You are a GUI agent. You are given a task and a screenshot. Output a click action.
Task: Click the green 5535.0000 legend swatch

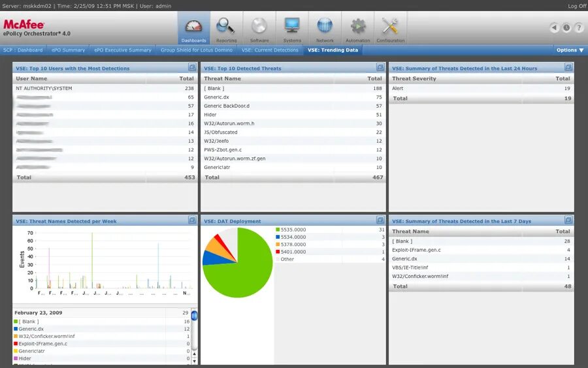[x=278, y=230]
